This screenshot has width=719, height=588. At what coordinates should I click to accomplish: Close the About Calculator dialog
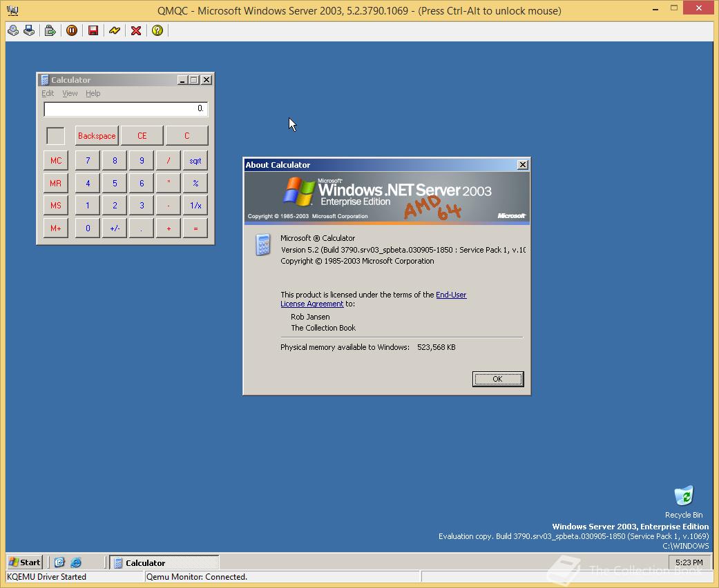[x=522, y=165]
